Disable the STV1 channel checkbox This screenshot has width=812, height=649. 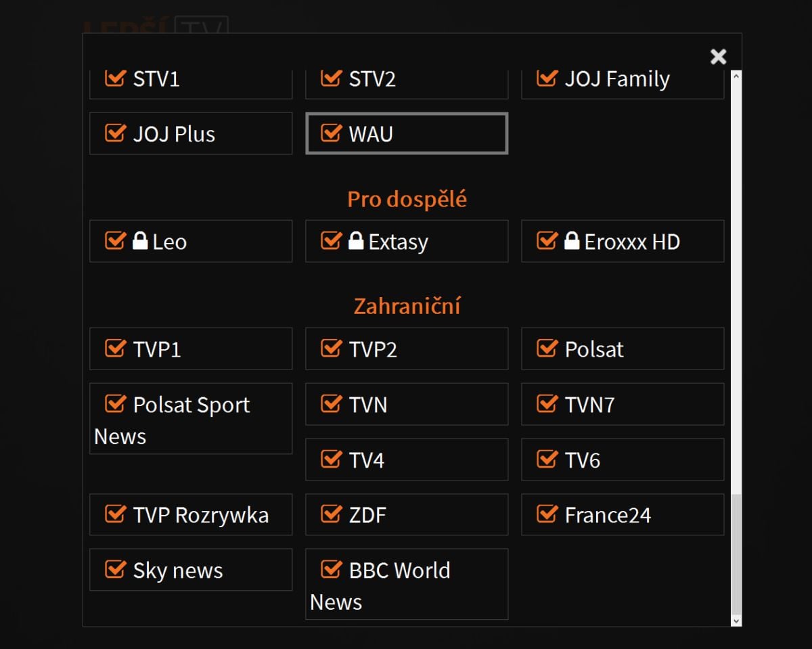coord(115,78)
